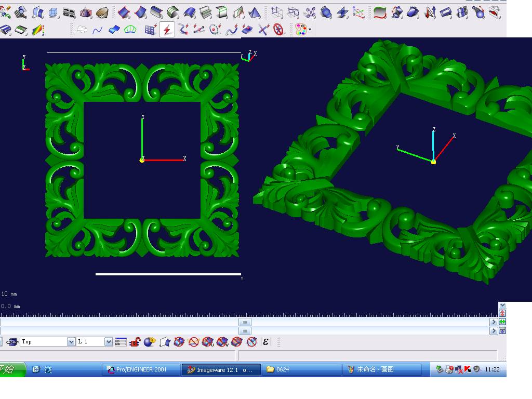Click the red padlock unlock icon
532x399 pixels.
coord(135,342)
